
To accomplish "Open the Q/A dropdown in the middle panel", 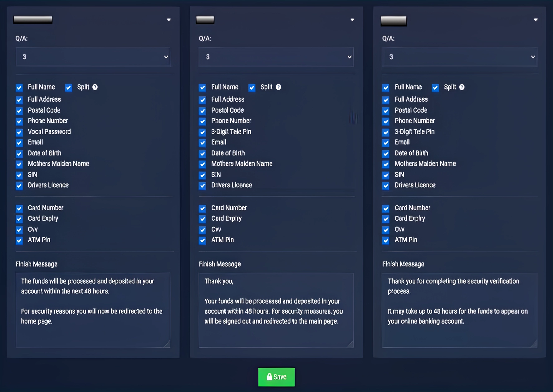I will tap(276, 57).
